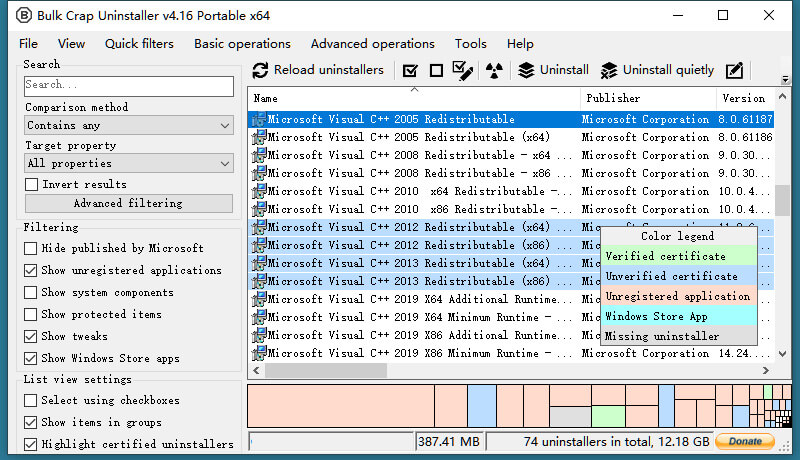
Task: Uncheck Show Windows Store apps
Action: click(31, 358)
